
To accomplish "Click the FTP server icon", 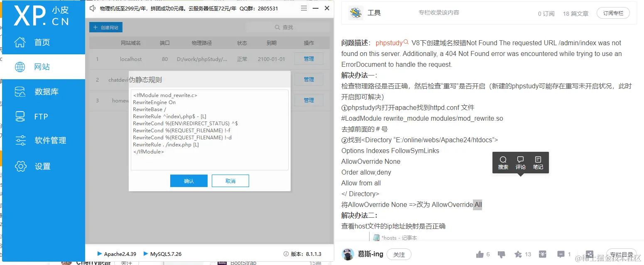I will pos(20,117).
